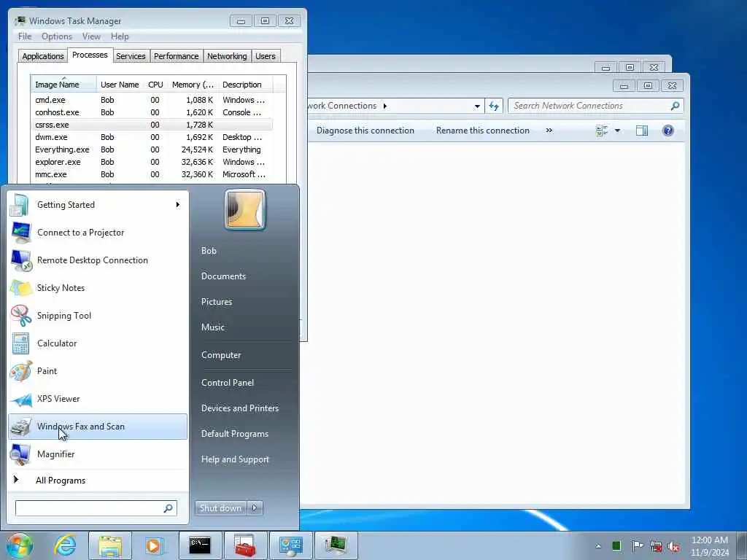Viewport: 747px width, 560px height.
Task: Launch Magnifier
Action: point(98,454)
